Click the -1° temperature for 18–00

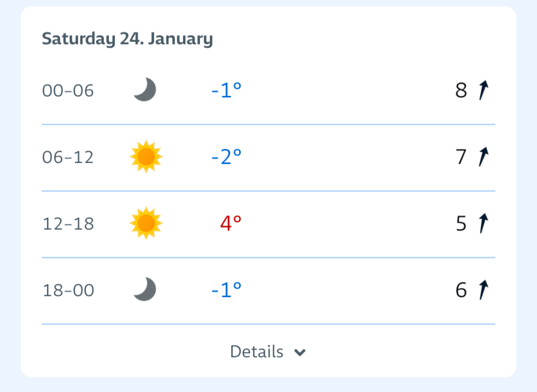coord(227,290)
